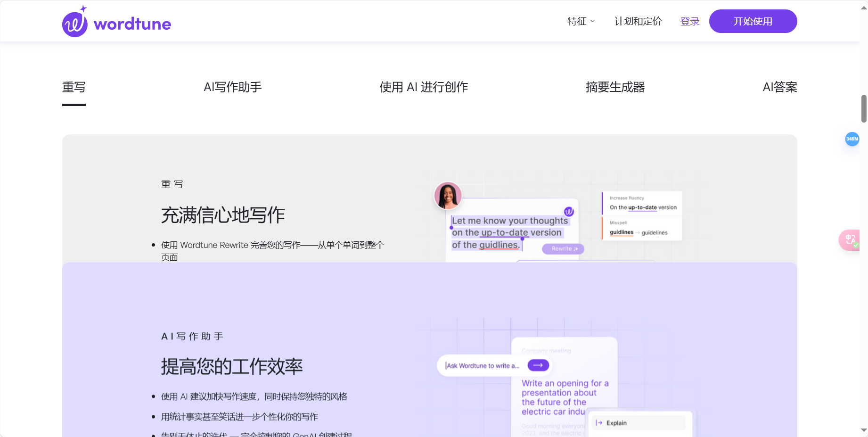Click the Rewrite button in the demo

(x=563, y=248)
